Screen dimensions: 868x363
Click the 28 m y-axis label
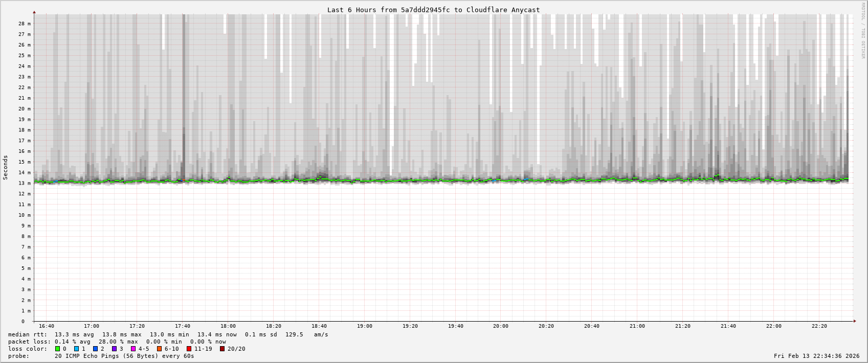25,24
